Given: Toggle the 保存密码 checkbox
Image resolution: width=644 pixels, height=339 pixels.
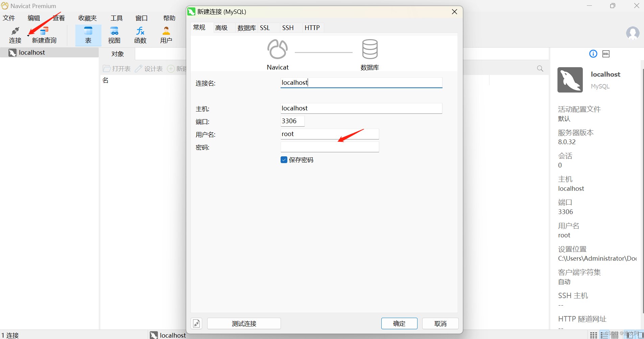Looking at the screenshot, I should [x=284, y=160].
